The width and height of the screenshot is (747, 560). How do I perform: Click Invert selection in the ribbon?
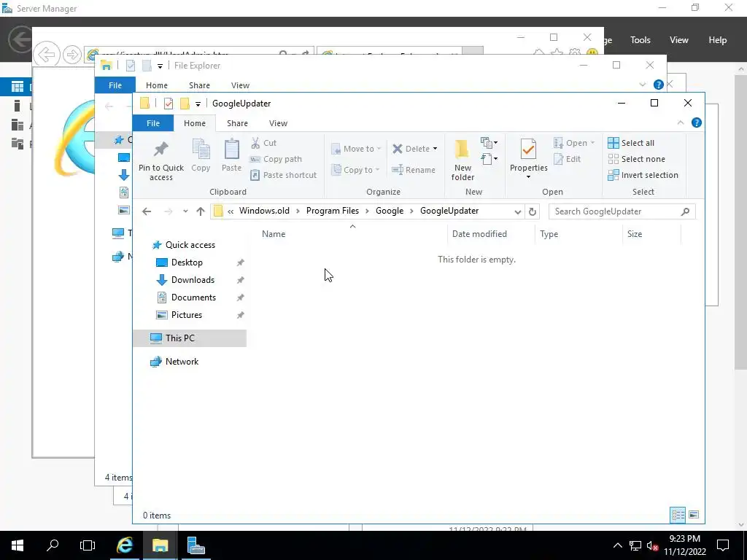point(643,175)
